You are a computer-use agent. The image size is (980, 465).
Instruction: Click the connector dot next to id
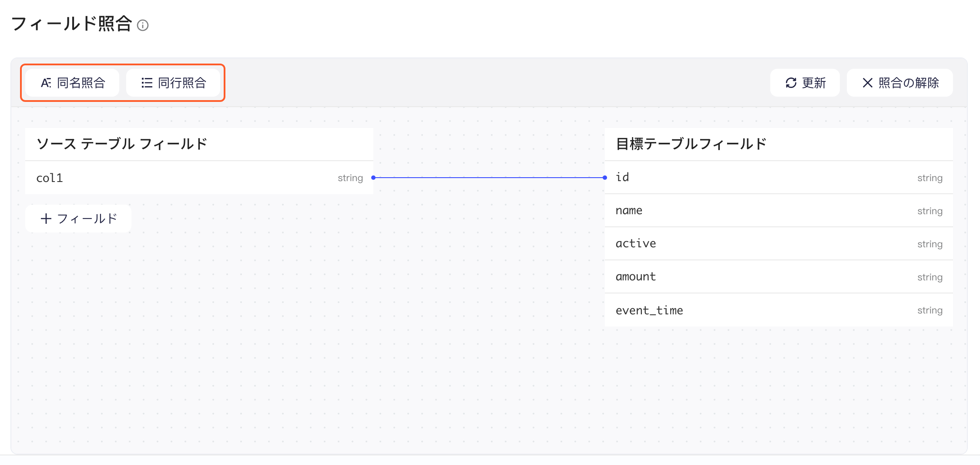605,178
